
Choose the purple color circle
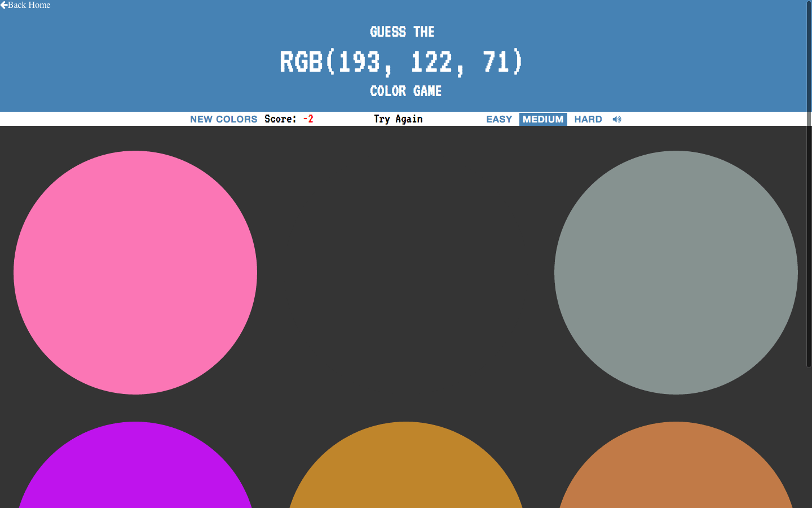pos(135,465)
